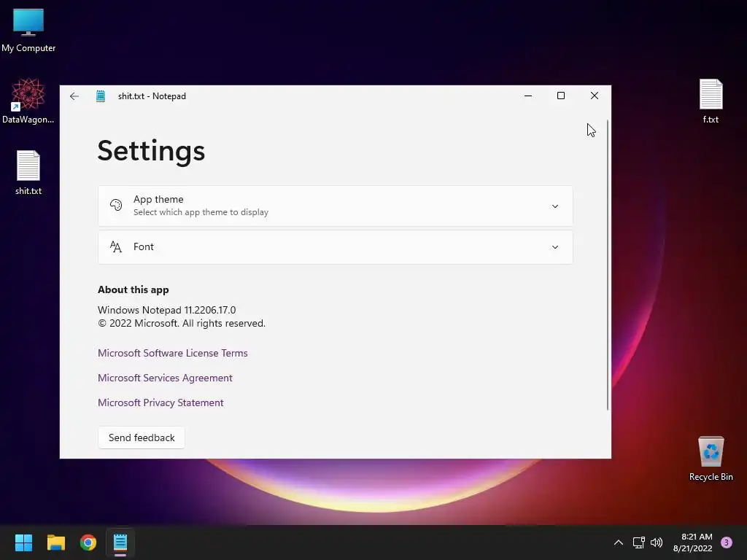Click the Windows Notepad 11.2206.17.0 version text
This screenshot has width=747, height=560.
pyautogui.click(x=167, y=310)
